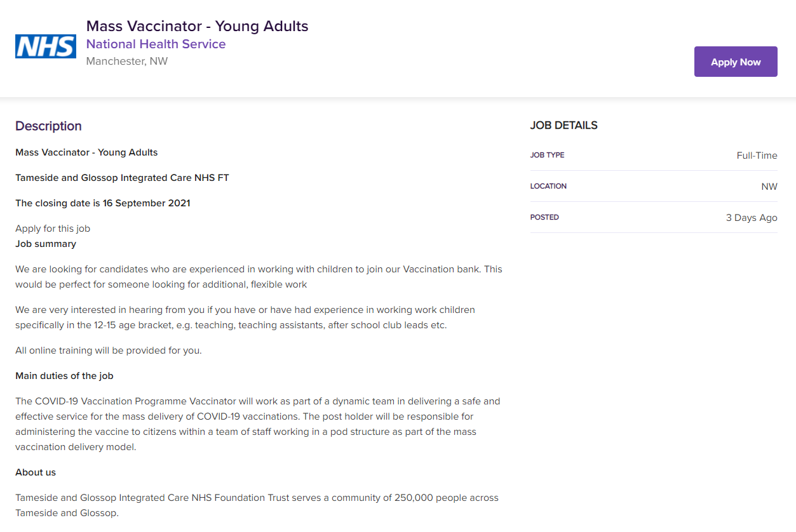
Task: Click the Apply for this job text
Action: pyautogui.click(x=53, y=229)
